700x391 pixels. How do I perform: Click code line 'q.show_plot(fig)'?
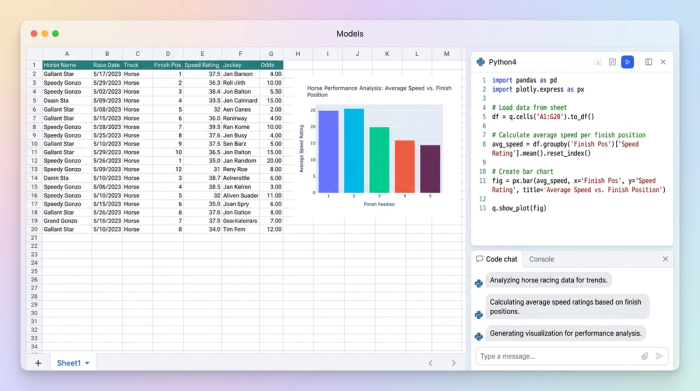coord(519,208)
